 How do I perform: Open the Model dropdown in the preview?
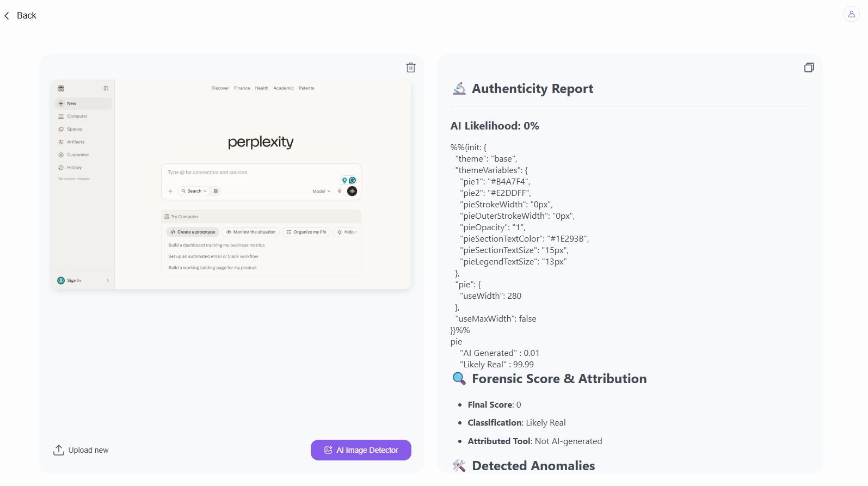coord(322,191)
